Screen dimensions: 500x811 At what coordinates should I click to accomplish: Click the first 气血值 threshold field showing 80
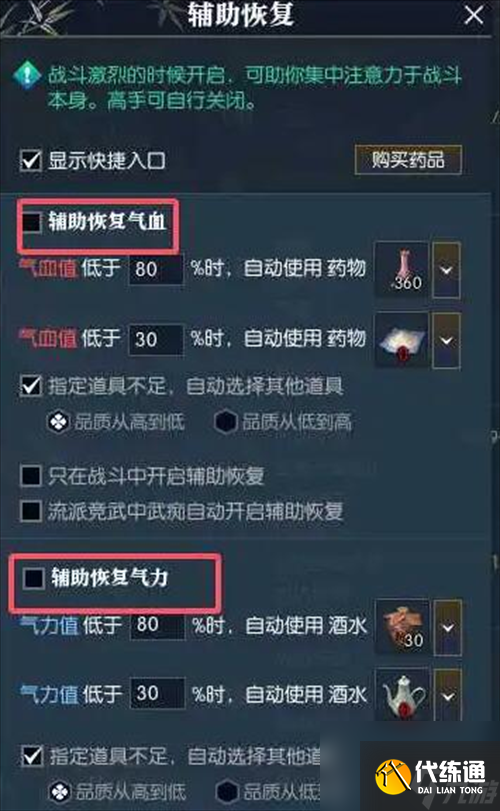(x=156, y=269)
